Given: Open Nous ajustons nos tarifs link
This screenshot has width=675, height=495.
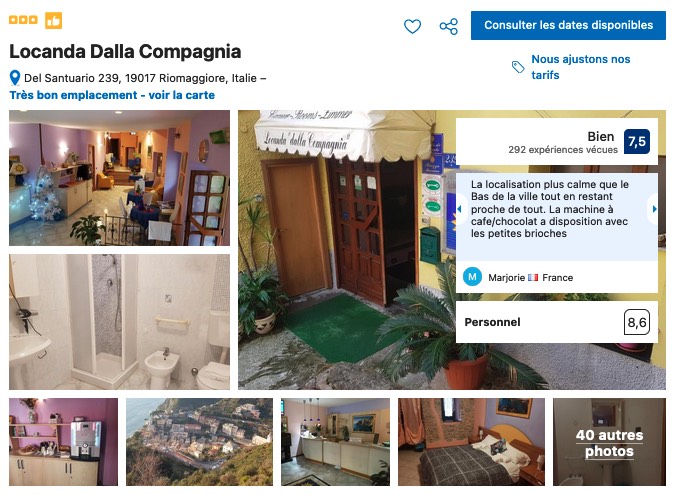Looking at the screenshot, I should [581, 67].
